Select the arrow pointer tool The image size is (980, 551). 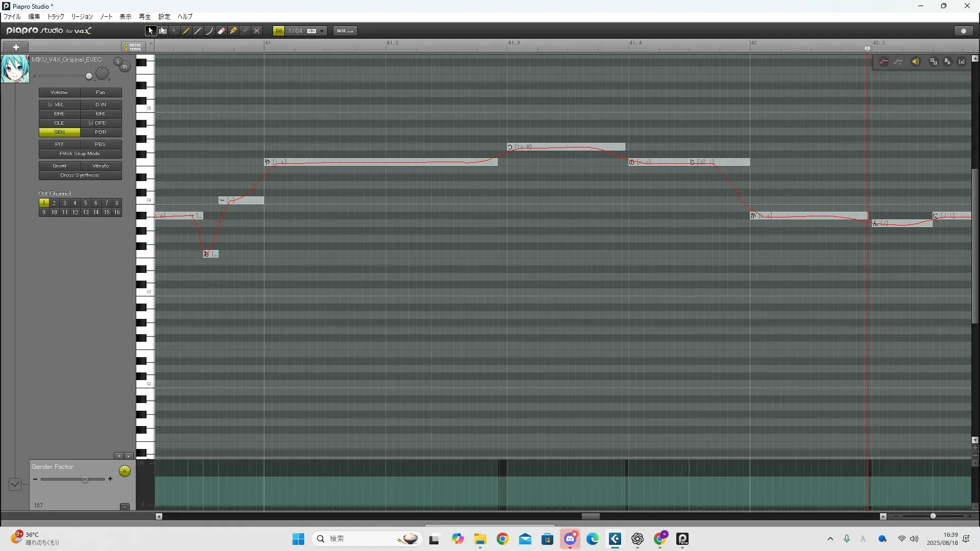point(151,31)
